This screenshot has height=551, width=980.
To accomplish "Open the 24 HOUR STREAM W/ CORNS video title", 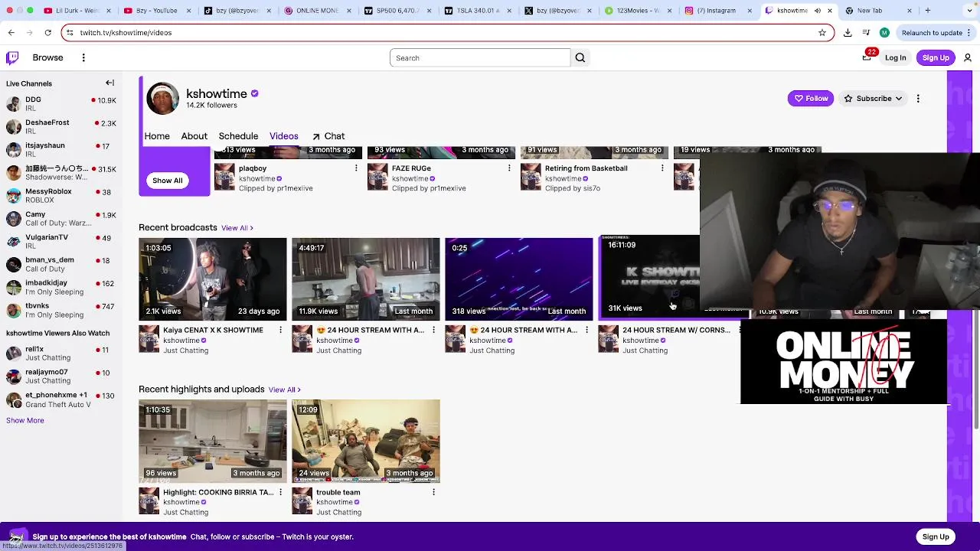I will [676, 330].
